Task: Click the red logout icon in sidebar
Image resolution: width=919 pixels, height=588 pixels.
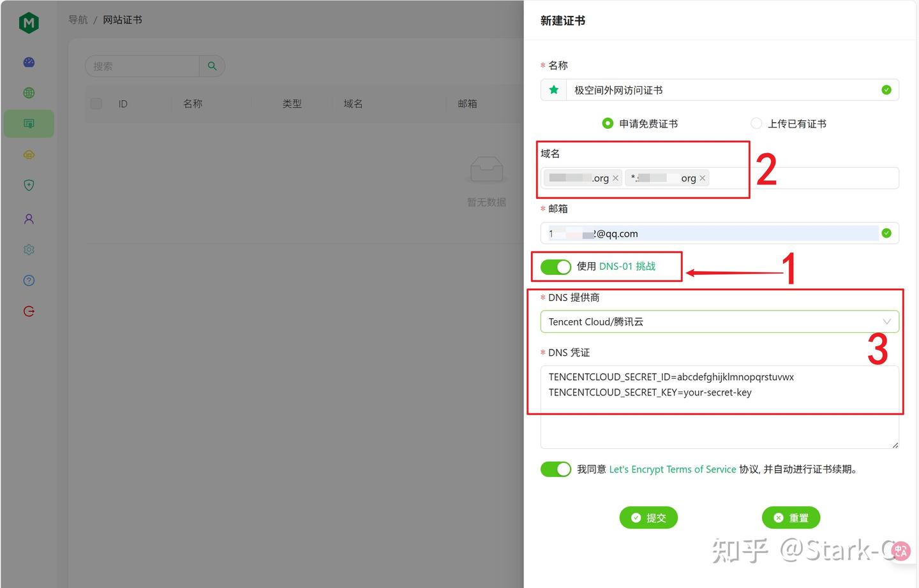Action: tap(29, 311)
